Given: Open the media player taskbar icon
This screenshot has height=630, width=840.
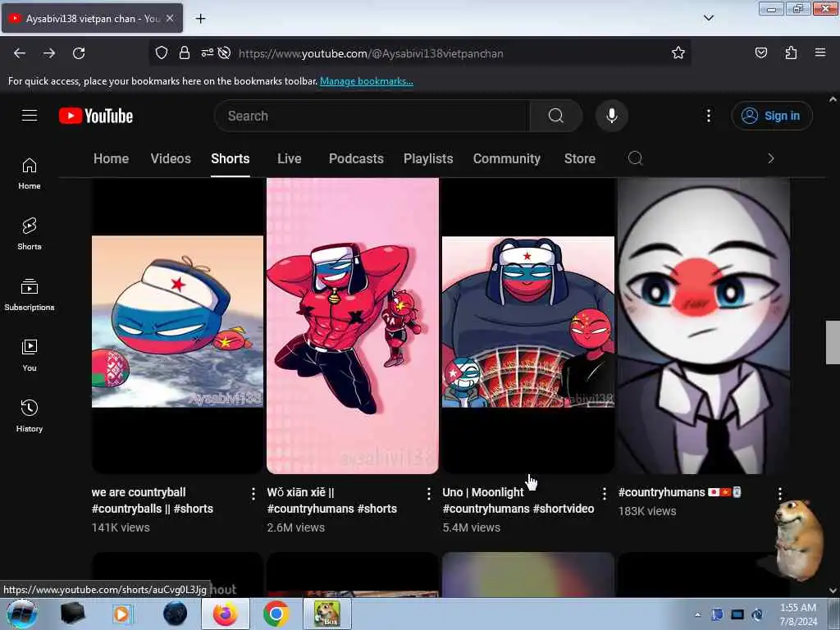Looking at the screenshot, I should pyautogui.click(x=122, y=614).
